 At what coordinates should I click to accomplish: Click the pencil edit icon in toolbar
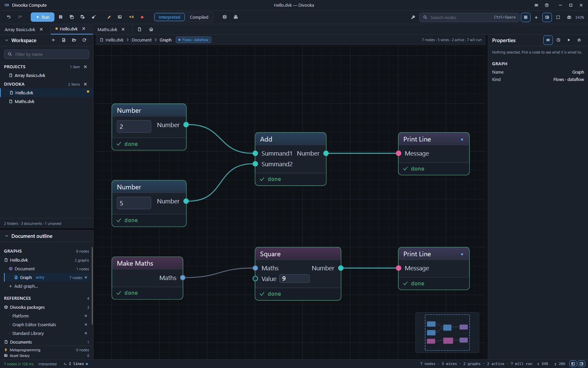(109, 17)
